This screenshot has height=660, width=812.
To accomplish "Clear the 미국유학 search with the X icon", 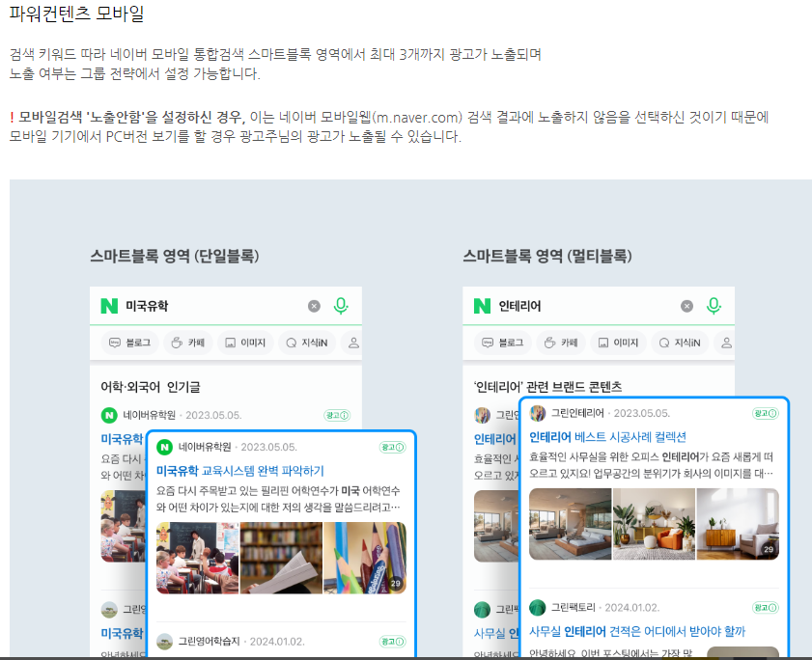I will pos(314,306).
